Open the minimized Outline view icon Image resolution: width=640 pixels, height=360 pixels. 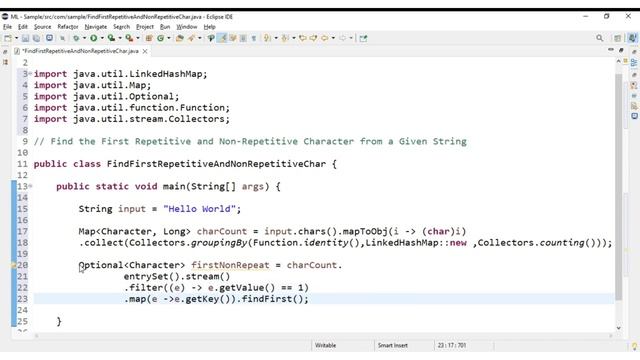tap(634, 63)
